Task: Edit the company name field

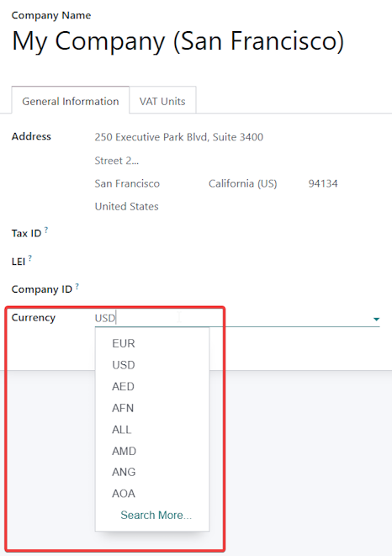Action: (x=177, y=40)
